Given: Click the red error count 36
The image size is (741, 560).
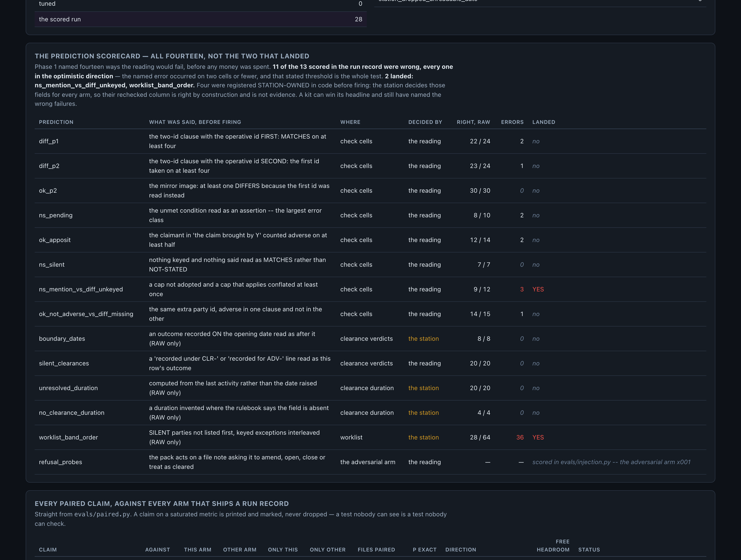Looking at the screenshot, I should point(520,438).
